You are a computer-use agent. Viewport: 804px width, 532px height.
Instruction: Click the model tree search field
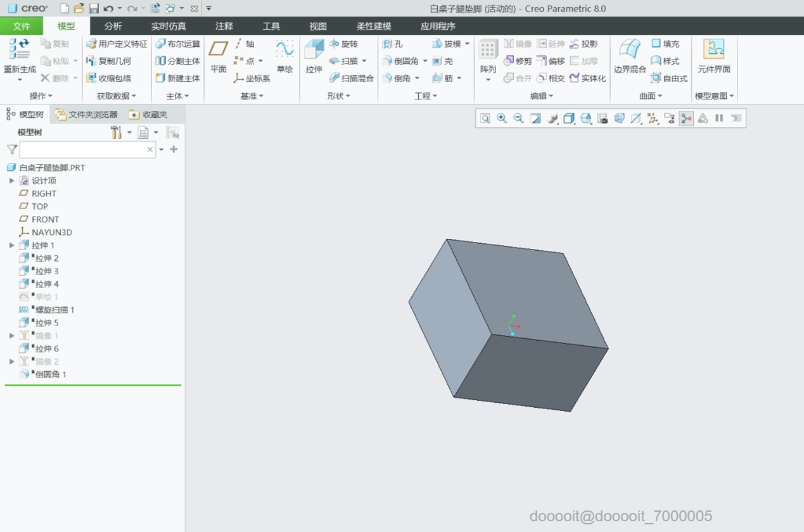click(84, 149)
